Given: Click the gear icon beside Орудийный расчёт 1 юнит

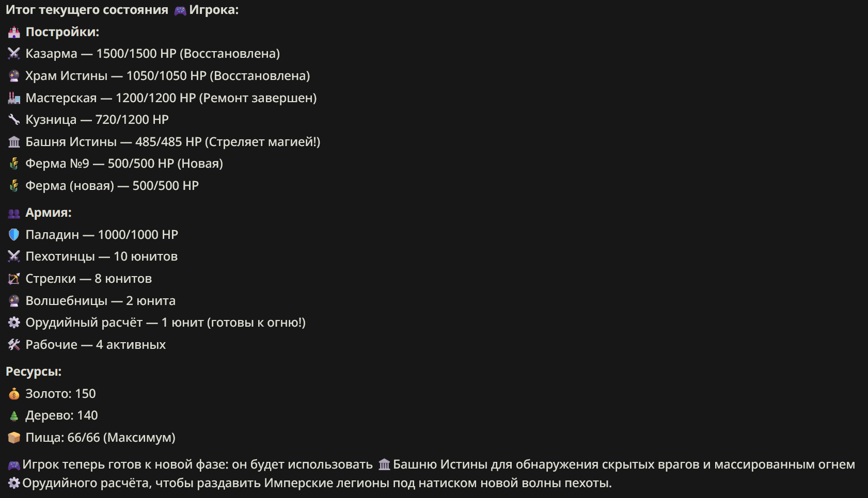Looking at the screenshot, I should click(x=14, y=323).
